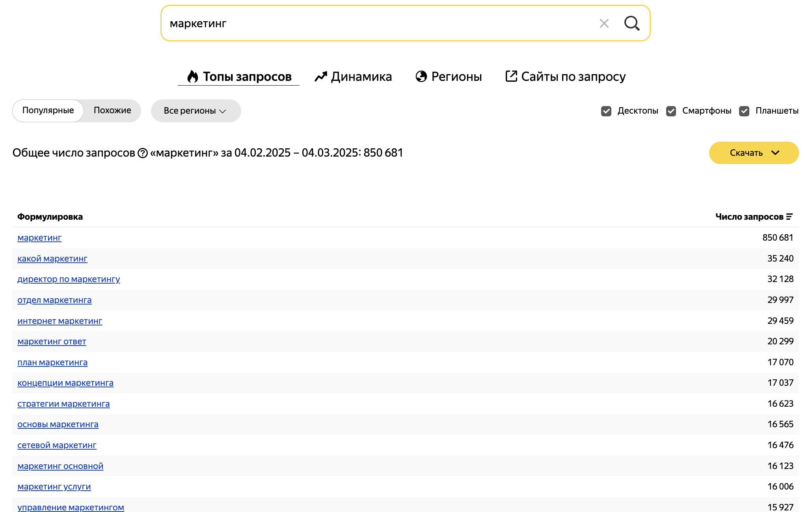Expand the Скачать download menu
812x512 pixels.
(x=753, y=153)
